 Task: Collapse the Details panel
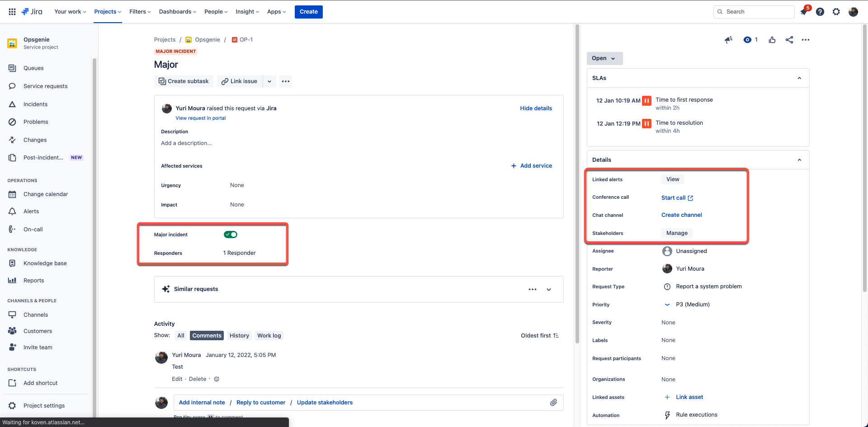point(799,160)
